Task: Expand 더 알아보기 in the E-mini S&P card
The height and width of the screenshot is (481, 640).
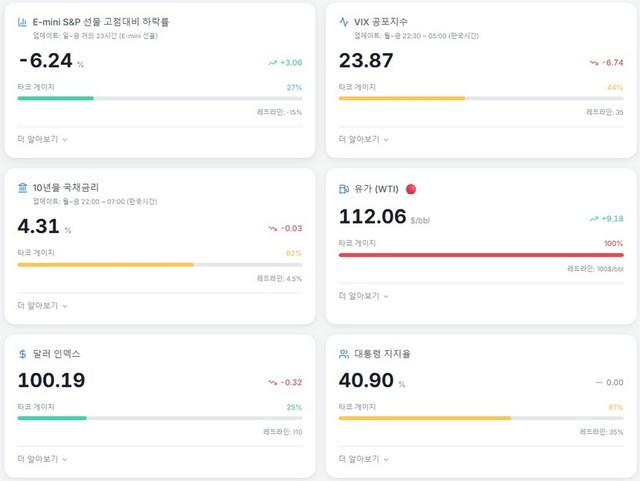Action: tap(42, 139)
